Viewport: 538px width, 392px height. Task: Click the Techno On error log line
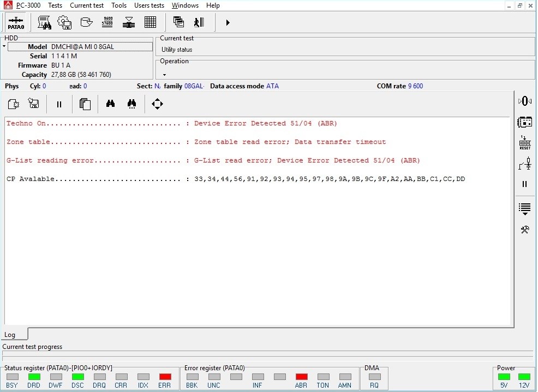click(x=172, y=123)
